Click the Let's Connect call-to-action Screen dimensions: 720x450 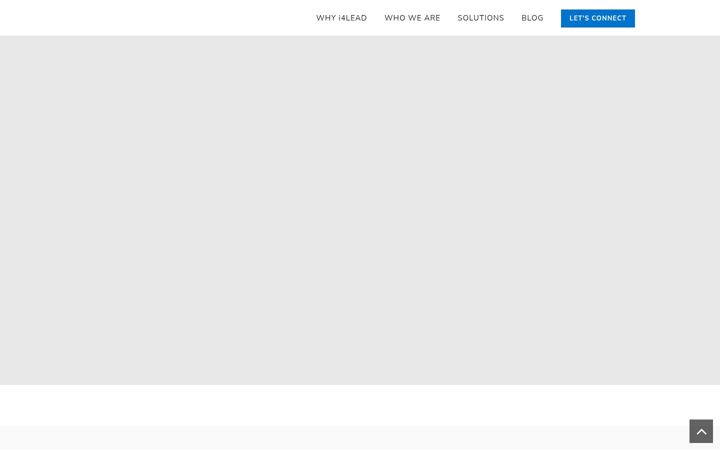[x=597, y=18]
